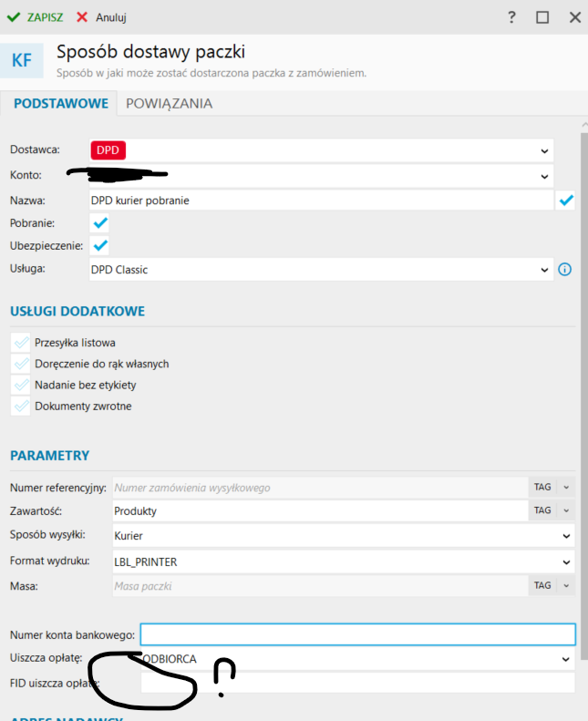588x721 pixels.
Task: Click the info icon next to Usługa
Action: [x=564, y=270]
